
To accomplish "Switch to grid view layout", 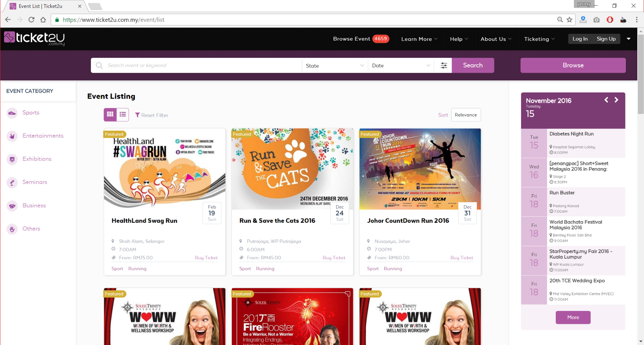I will tap(110, 115).
